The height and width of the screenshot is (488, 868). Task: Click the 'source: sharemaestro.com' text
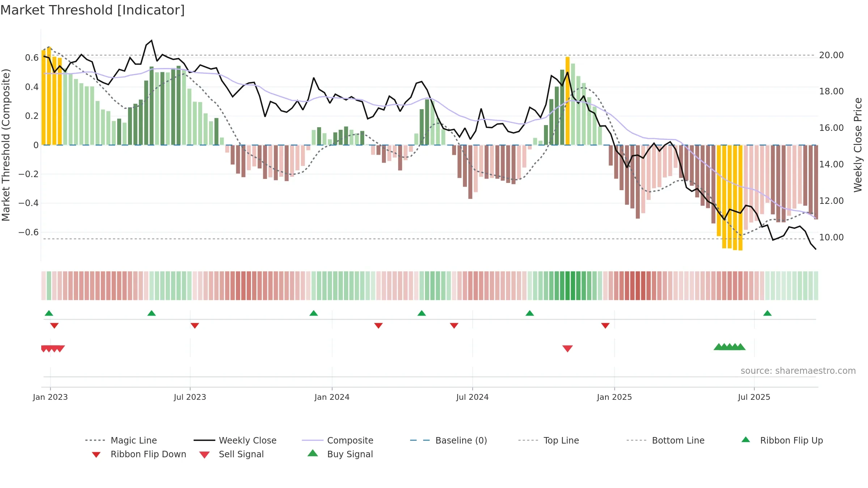click(x=798, y=371)
